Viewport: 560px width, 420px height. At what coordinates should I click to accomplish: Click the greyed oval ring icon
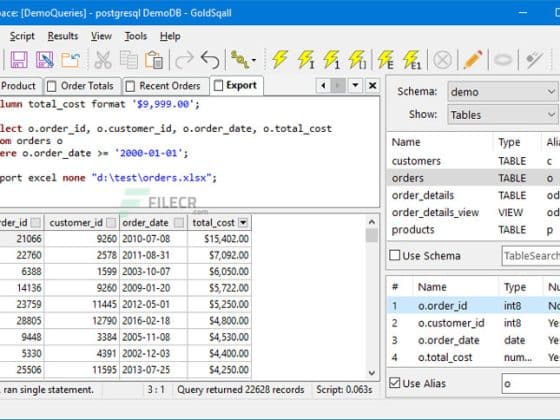(x=503, y=60)
